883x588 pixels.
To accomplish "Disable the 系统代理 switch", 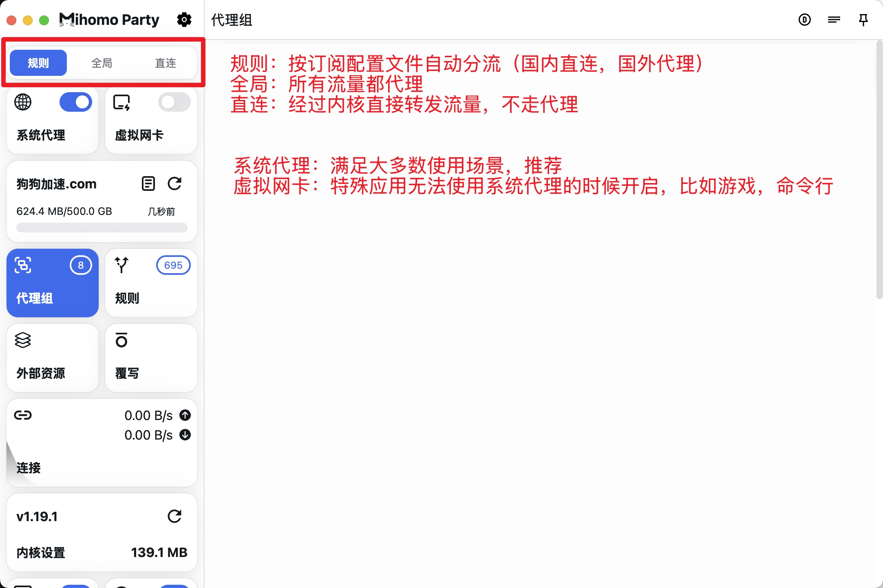I will click(x=76, y=102).
